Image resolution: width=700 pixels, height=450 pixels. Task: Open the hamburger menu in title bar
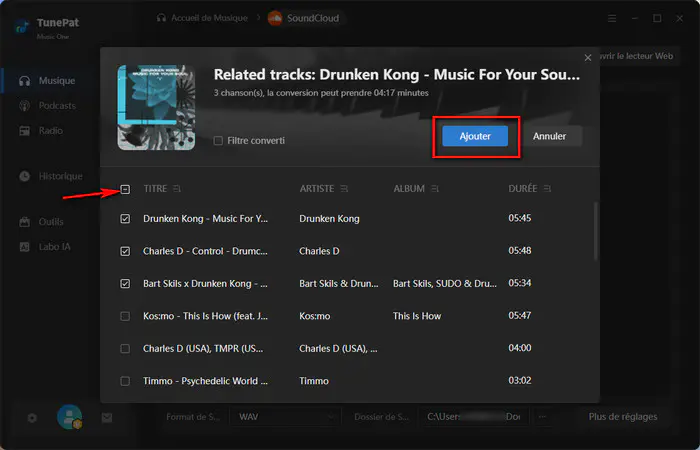612,19
